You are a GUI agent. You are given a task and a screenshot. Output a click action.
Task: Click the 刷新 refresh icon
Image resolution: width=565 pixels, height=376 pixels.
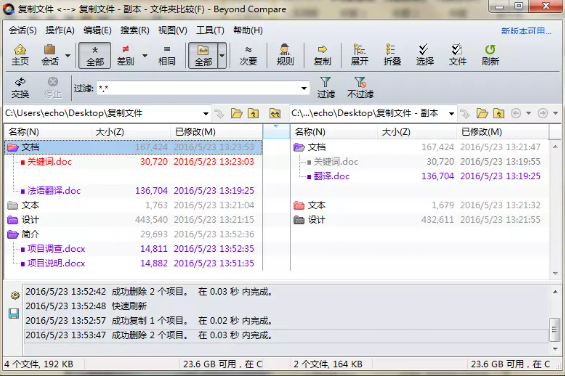(x=490, y=55)
